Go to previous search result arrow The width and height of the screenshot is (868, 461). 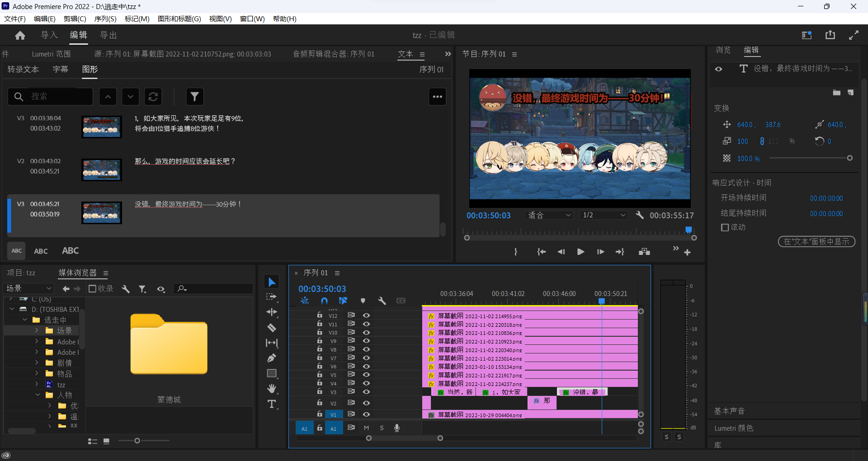pos(108,96)
